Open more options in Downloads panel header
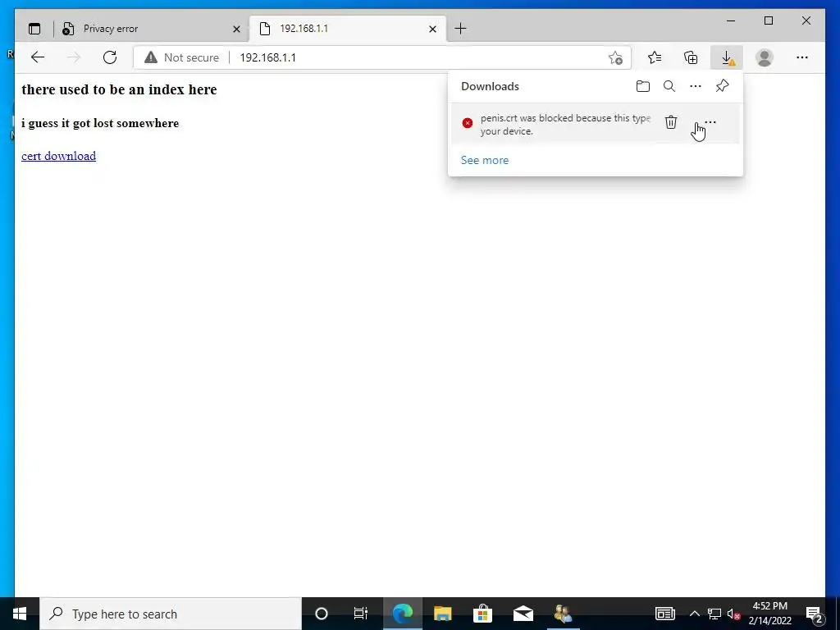This screenshot has width=840, height=630. pos(696,86)
